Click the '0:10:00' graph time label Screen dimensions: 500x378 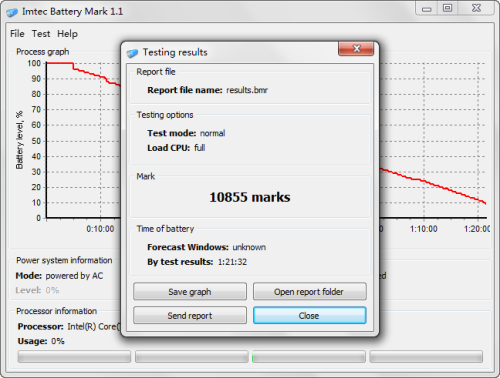coord(100,229)
